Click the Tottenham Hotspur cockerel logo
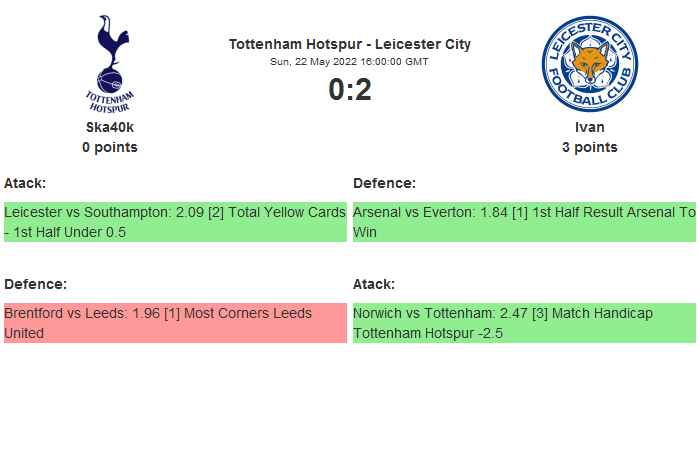Viewport: 700px width, 460px height. point(110,62)
